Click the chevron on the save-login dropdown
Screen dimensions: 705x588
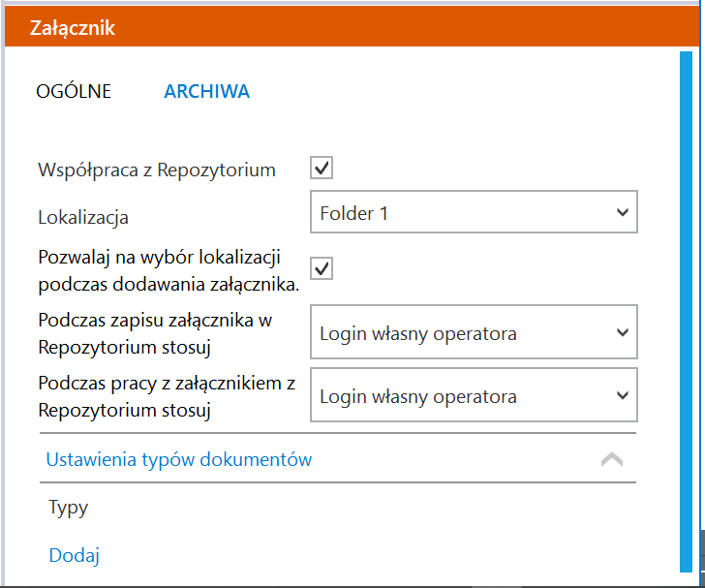(x=623, y=332)
